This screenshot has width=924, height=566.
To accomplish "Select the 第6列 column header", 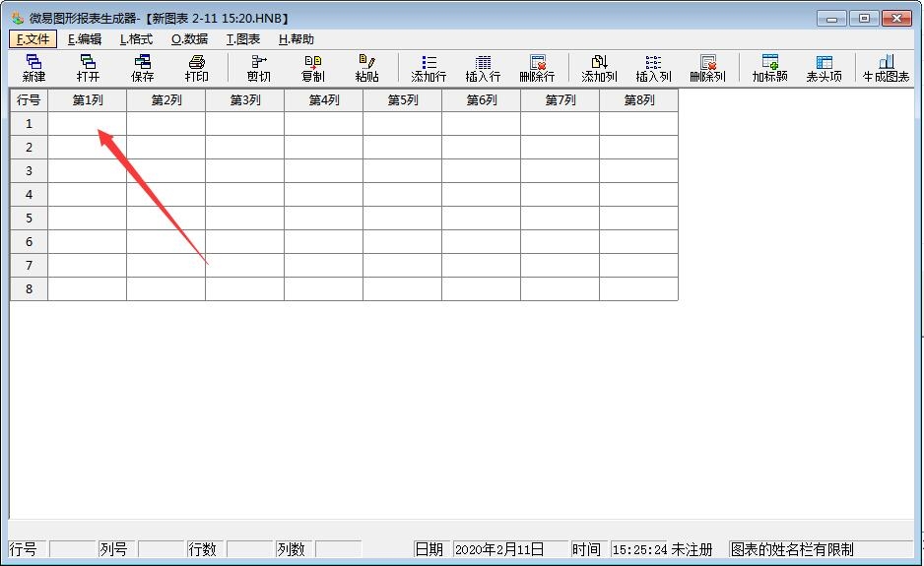I will [x=482, y=100].
